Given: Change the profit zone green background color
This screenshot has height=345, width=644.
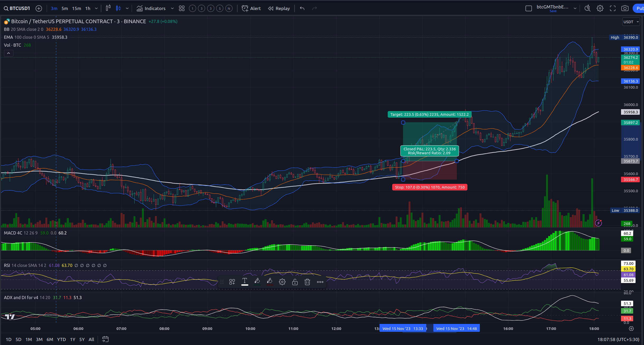Looking at the screenshot, I should (257, 282).
